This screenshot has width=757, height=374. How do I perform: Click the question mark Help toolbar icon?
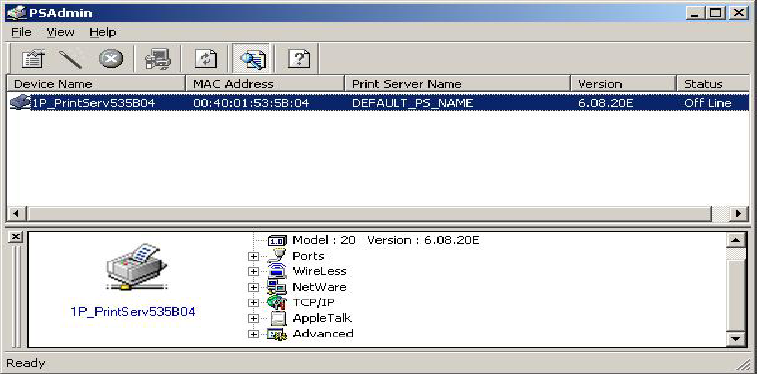click(x=299, y=59)
